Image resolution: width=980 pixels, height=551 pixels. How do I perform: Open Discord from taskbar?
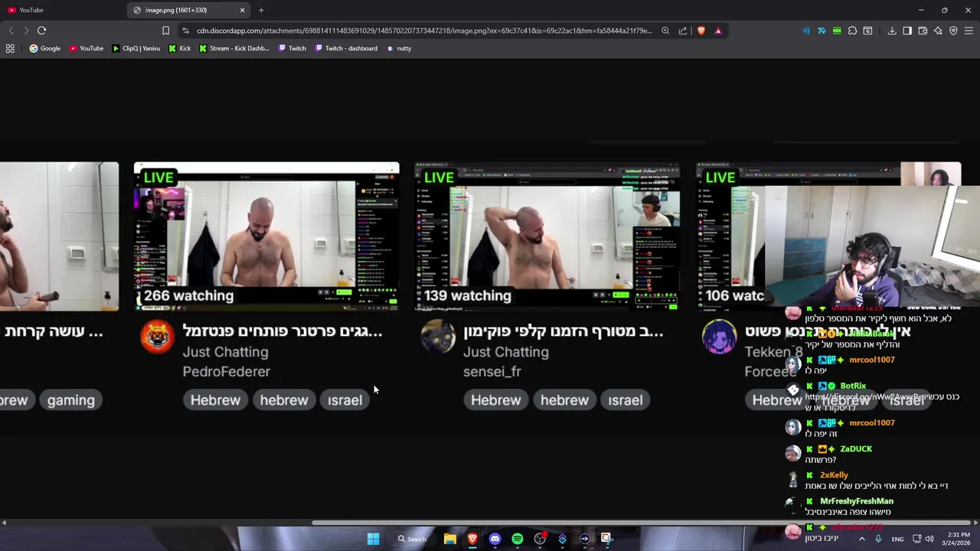tap(495, 539)
